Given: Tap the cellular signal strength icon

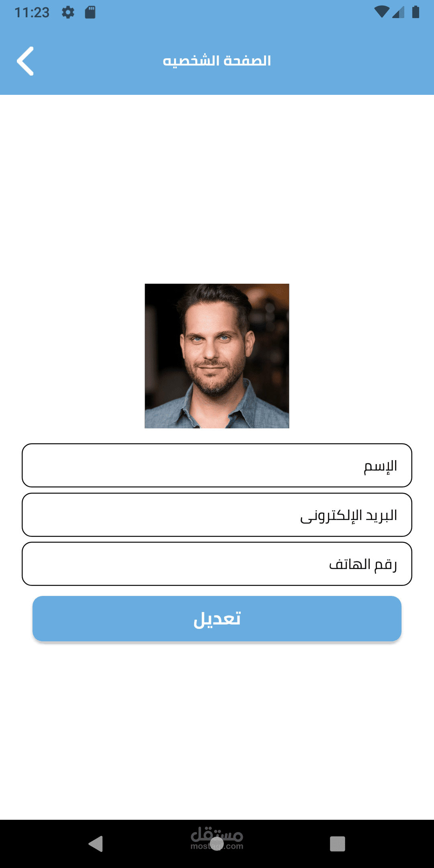Looking at the screenshot, I should click(398, 12).
